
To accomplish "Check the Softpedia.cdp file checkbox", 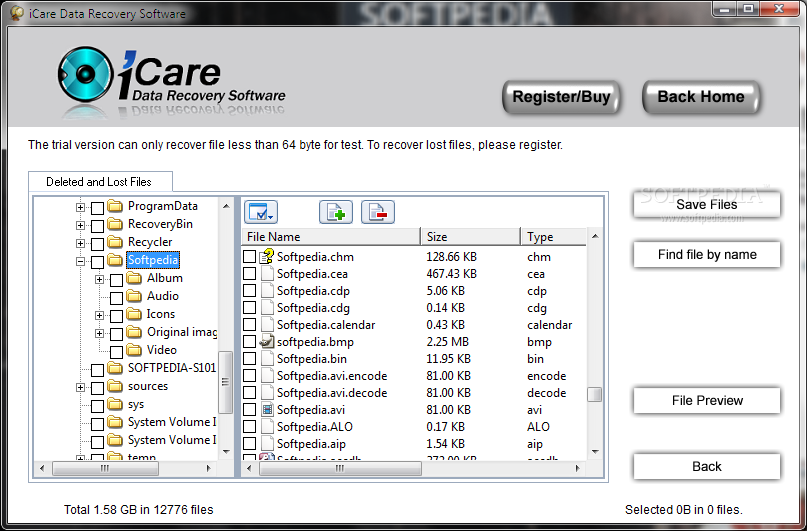I will click(250, 291).
